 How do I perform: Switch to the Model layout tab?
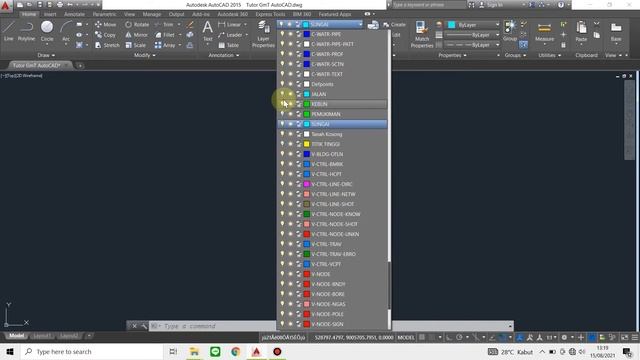16,336
